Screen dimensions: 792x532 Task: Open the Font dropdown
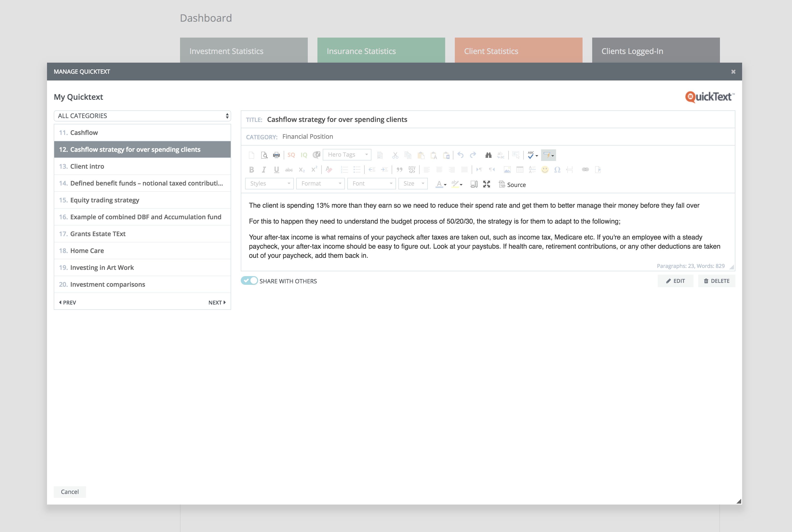point(372,184)
